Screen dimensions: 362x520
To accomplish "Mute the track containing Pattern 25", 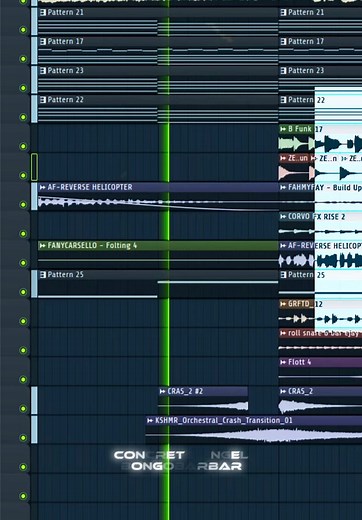I will (x=23, y=292).
